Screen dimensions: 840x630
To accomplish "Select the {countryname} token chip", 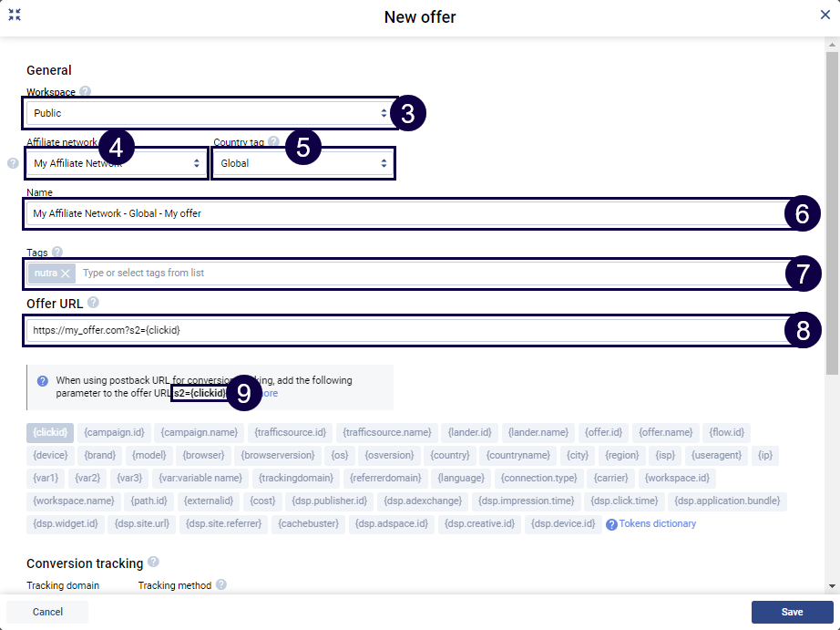I will tap(518, 455).
